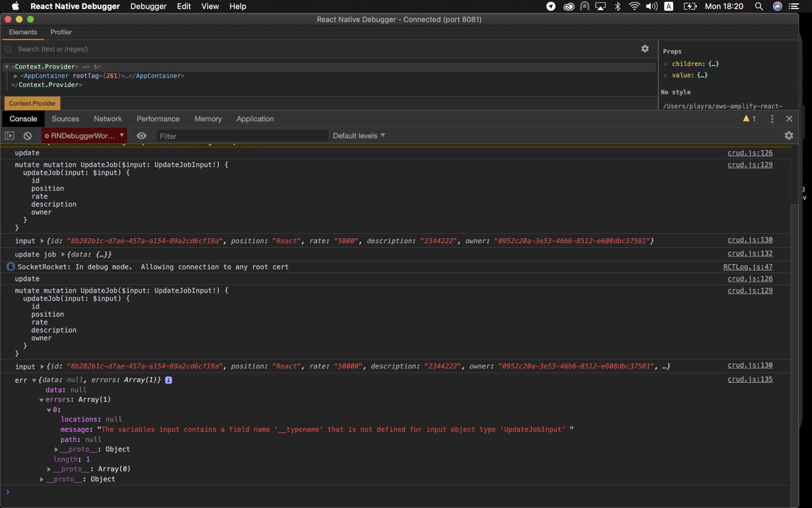Open the battery status icon

coord(690,6)
